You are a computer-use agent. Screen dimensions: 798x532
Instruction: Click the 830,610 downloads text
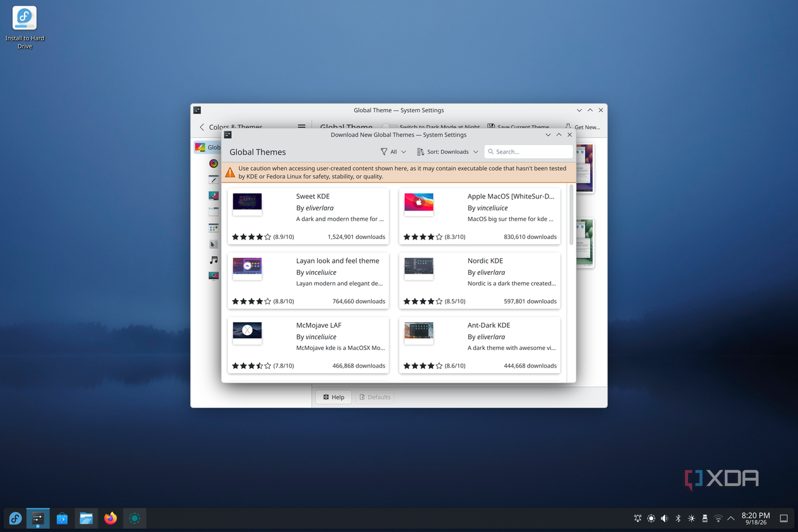coord(530,237)
